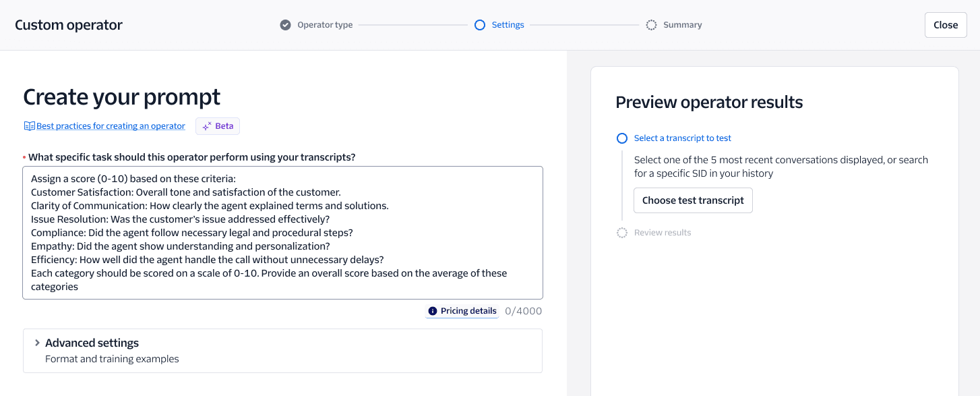980x396 pixels.
Task: Select the Summary step in the wizard
Action: coord(683,24)
